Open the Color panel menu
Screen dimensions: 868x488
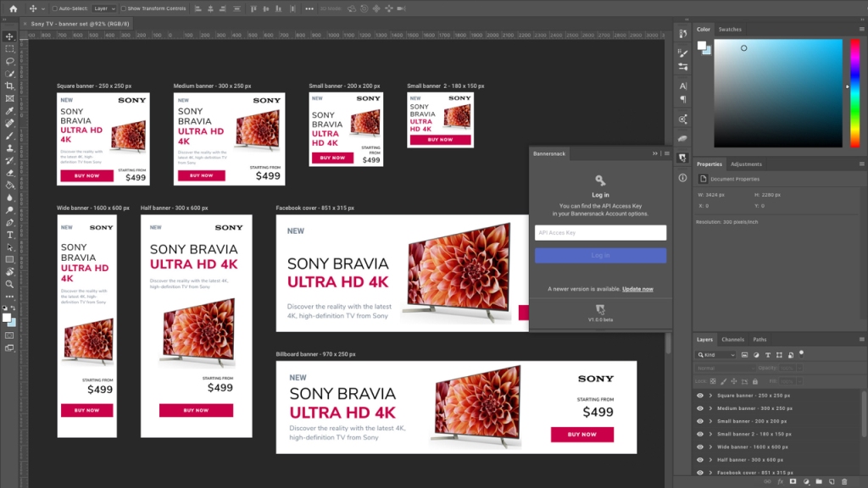[x=861, y=30]
